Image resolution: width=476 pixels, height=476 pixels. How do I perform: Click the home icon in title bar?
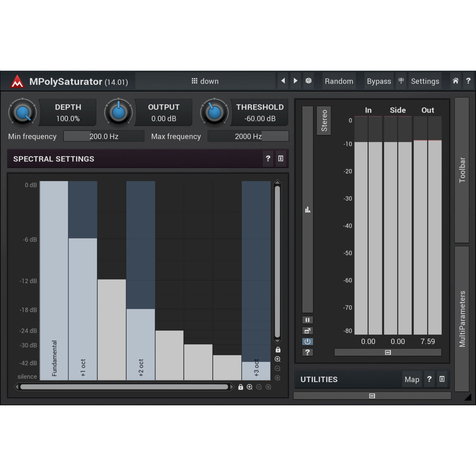[x=456, y=81]
